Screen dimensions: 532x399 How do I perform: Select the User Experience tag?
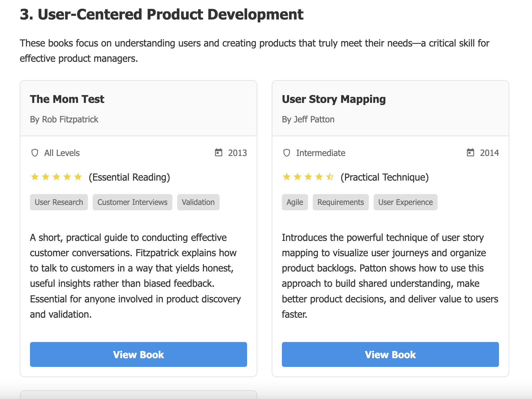(x=405, y=202)
